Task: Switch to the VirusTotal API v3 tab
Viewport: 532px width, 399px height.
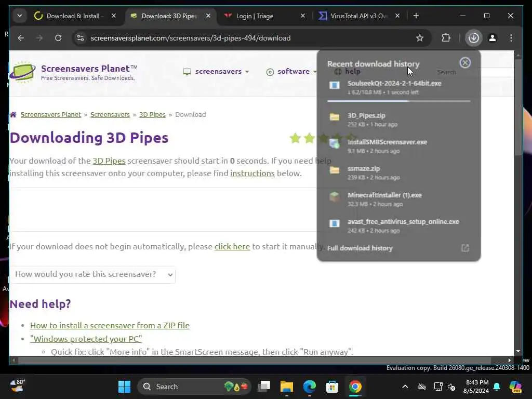Action: 359,16
